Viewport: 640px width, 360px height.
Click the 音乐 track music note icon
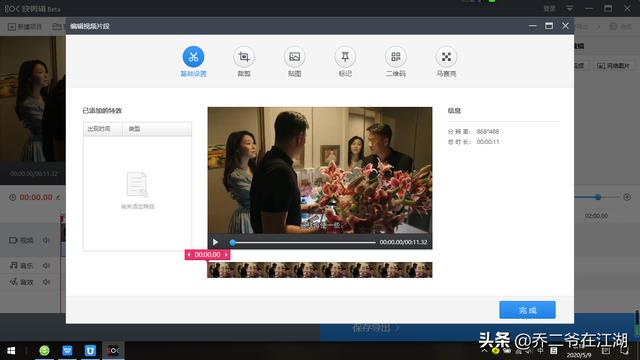(13, 266)
